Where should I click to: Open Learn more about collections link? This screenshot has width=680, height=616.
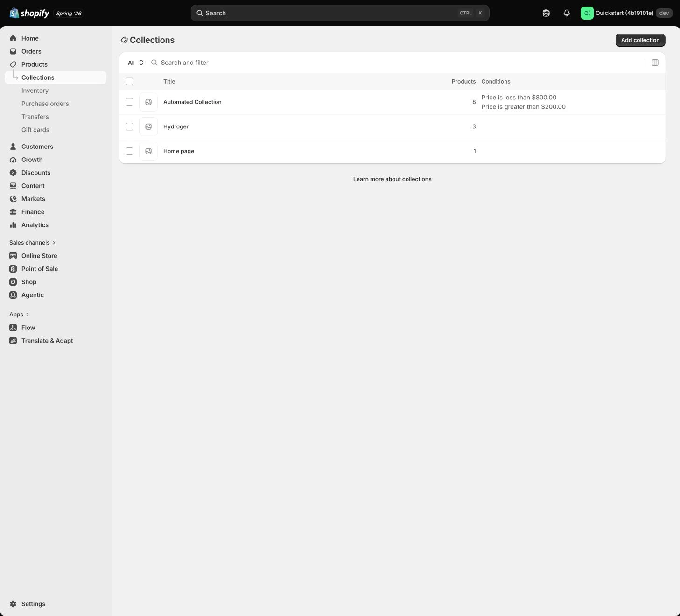[392, 179]
